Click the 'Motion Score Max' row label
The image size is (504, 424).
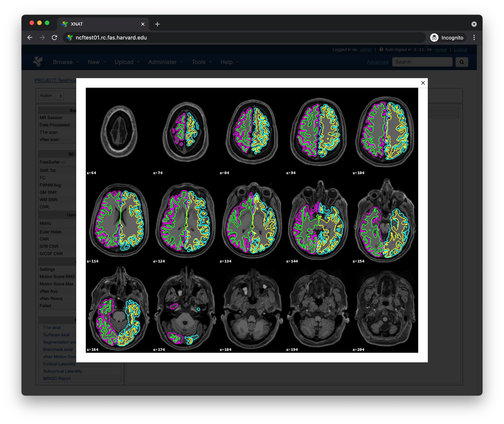pos(56,284)
